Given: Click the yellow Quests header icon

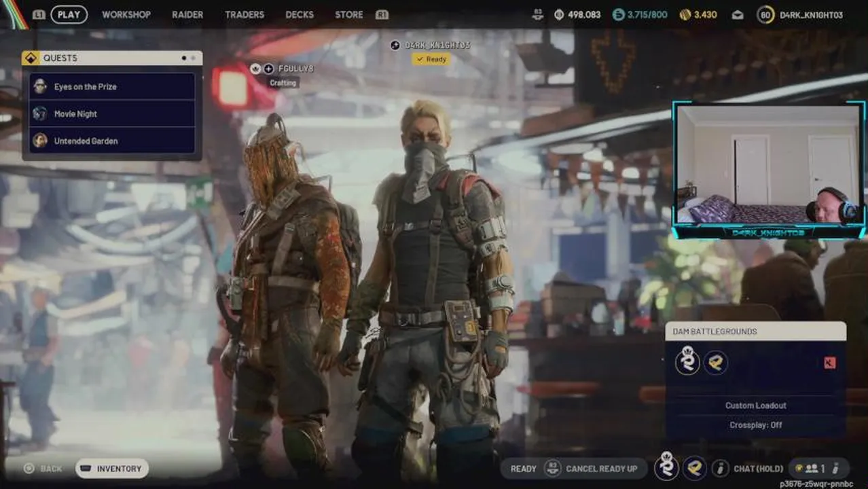Looking at the screenshot, I should pyautogui.click(x=31, y=58).
